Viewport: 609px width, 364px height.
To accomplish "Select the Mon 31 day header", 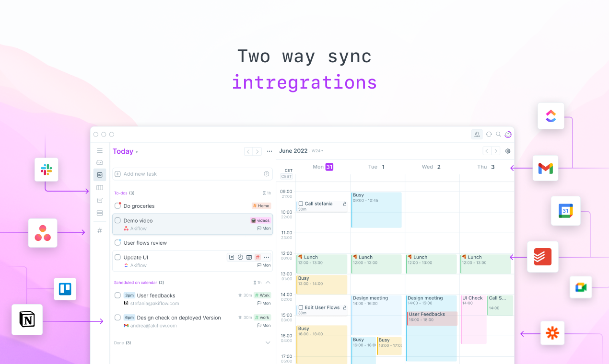I will click(x=323, y=167).
